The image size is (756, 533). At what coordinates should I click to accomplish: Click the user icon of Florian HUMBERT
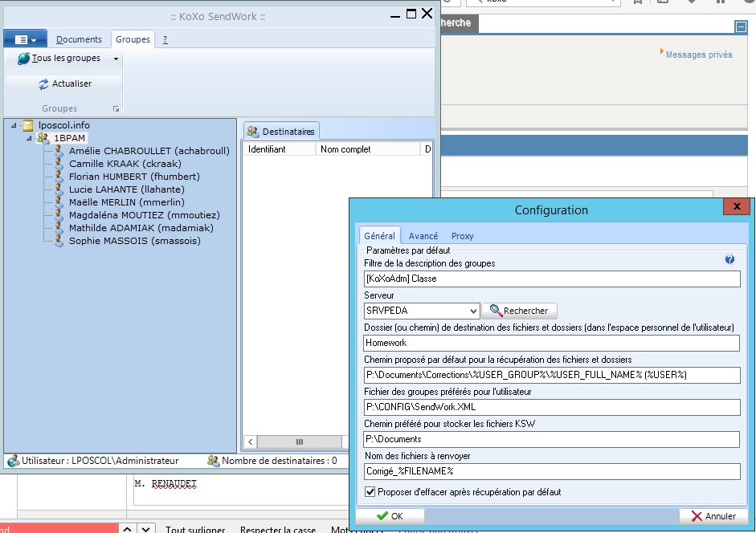[59, 177]
